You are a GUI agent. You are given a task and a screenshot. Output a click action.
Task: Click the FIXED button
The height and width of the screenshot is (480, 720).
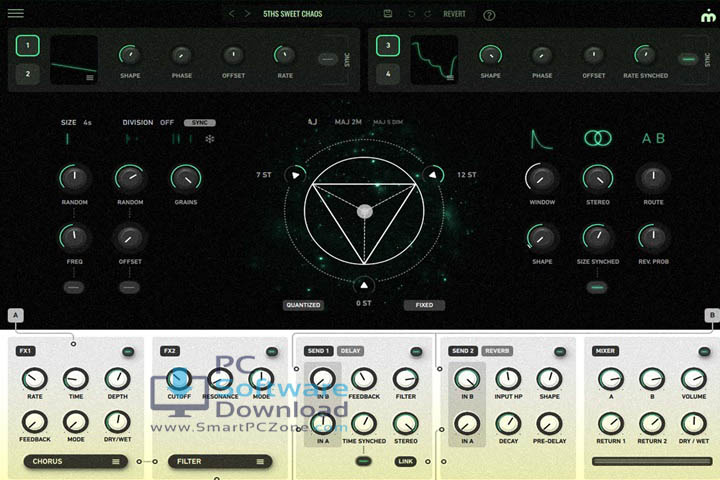tap(424, 305)
